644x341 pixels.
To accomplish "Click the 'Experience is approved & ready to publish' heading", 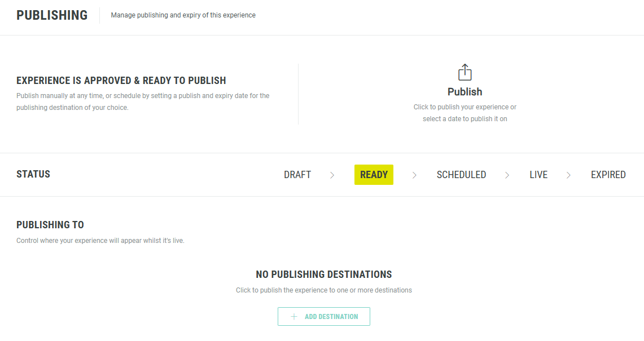I will [121, 81].
